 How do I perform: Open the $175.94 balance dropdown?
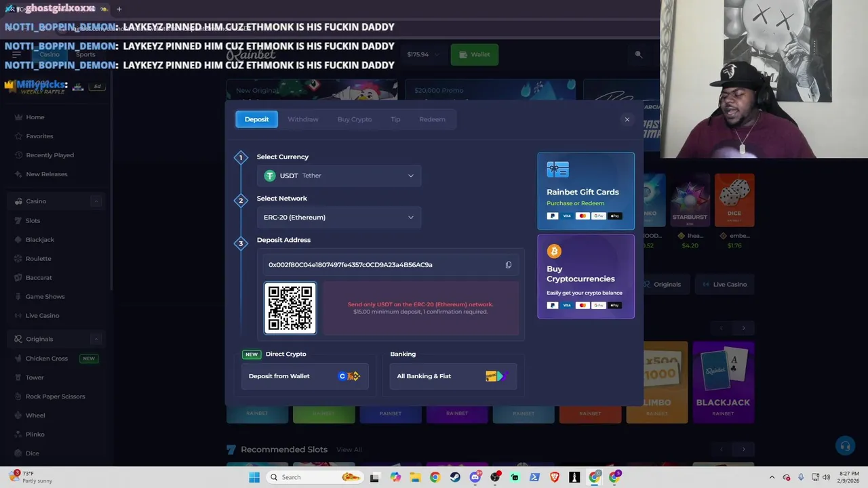click(x=422, y=54)
